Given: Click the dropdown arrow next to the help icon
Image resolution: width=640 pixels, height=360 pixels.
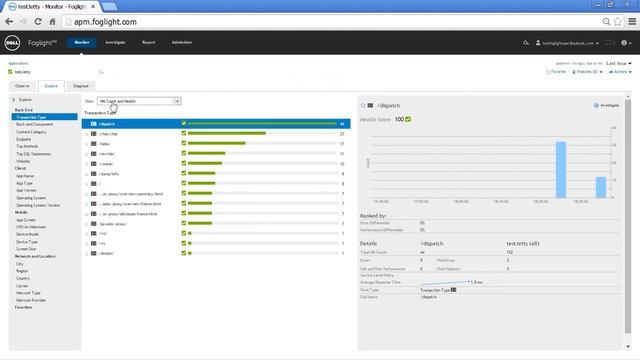Looking at the screenshot, I should click(x=630, y=43).
